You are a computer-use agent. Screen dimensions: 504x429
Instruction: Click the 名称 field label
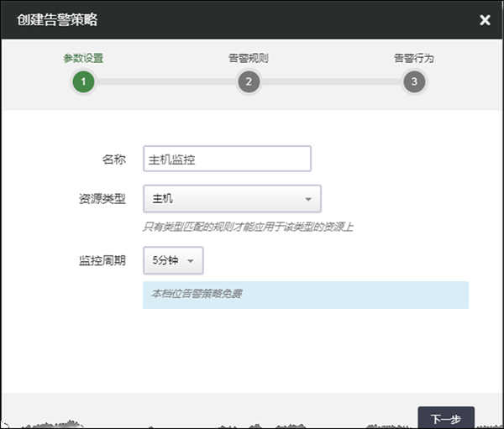[x=113, y=159]
